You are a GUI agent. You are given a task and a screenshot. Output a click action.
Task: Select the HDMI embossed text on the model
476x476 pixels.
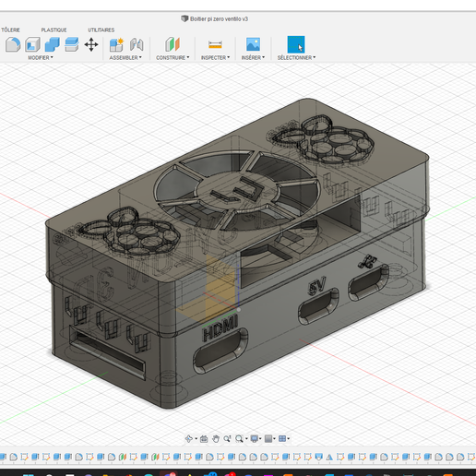[220, 327]
